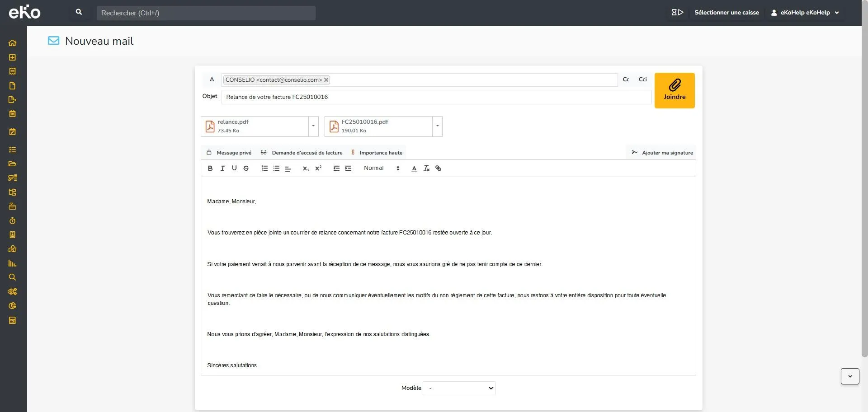The height and width of the screenshot is (412, 868).
Task: Clear text formatting icon
Action: coord(426,169)
